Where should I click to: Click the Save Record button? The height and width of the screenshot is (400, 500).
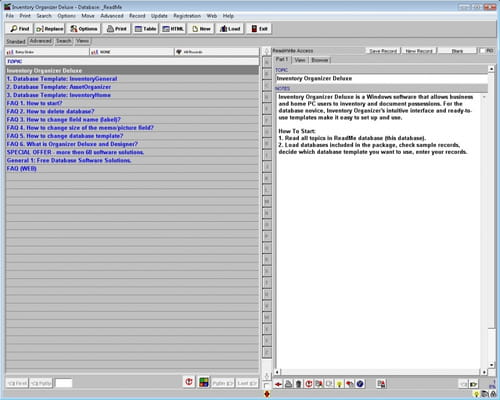pos(383,51)
